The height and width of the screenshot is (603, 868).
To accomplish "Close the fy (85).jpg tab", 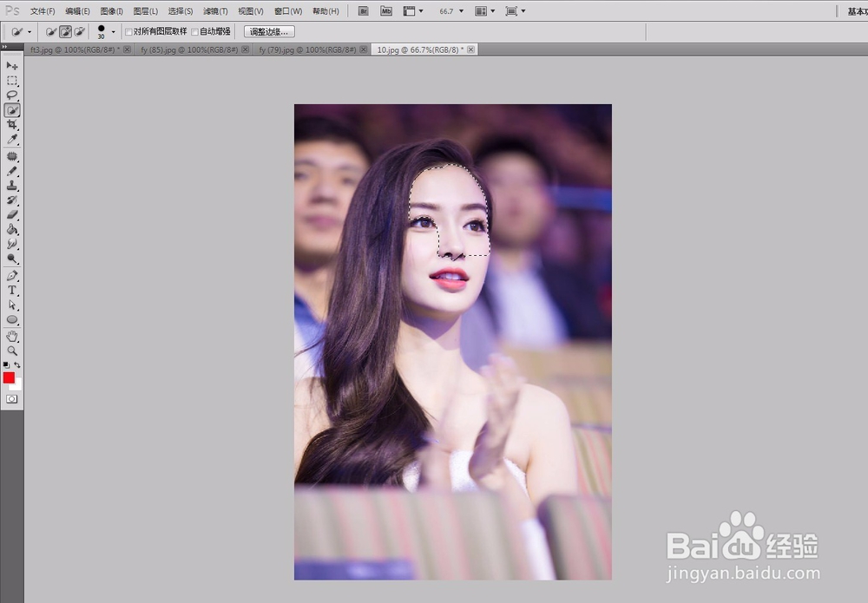I will click(246, 49).
